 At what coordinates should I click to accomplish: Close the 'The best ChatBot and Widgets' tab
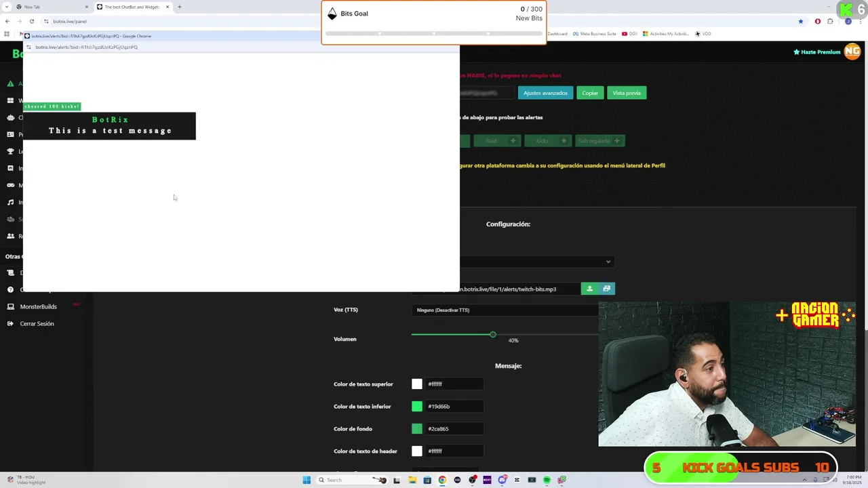(x=167, y=7)
